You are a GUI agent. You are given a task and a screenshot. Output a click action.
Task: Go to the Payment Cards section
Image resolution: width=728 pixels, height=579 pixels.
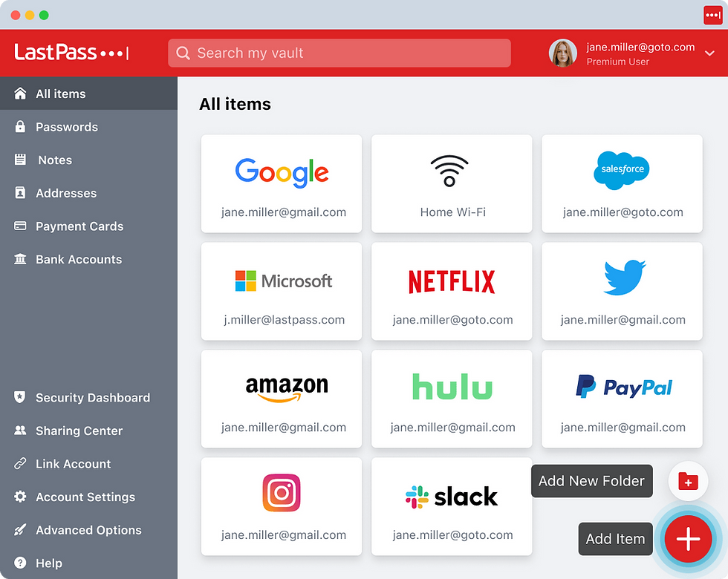coord(88,226)
